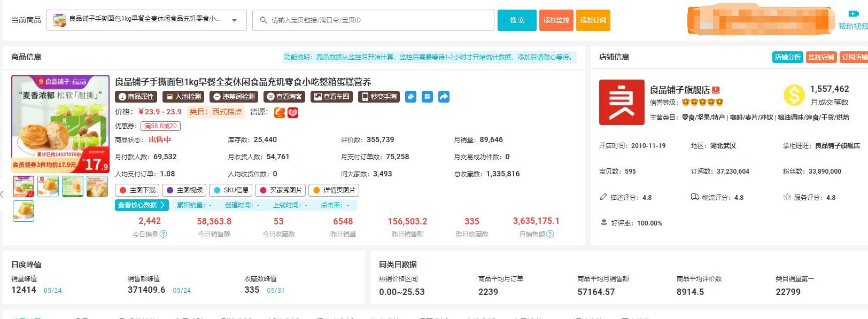Click the 今日销量 value 2,442
The image size is (868, 319).
coord(150,221)
